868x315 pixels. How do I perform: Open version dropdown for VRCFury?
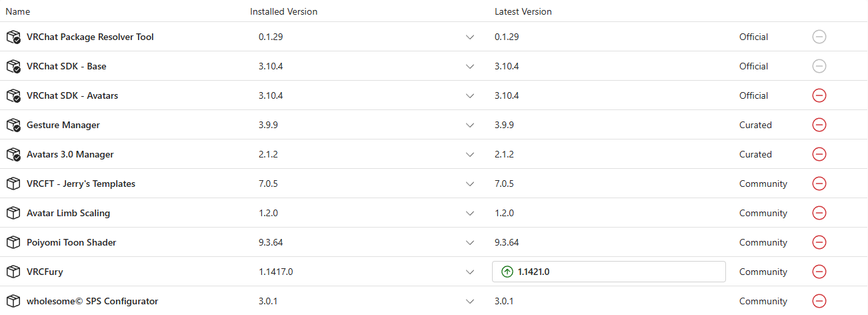pos(470,272)
